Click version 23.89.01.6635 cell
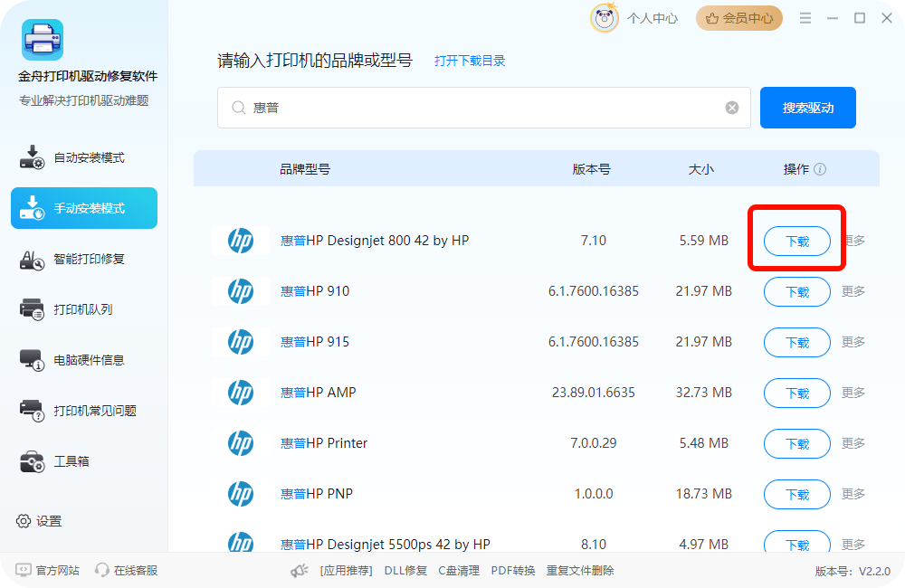 594,393
